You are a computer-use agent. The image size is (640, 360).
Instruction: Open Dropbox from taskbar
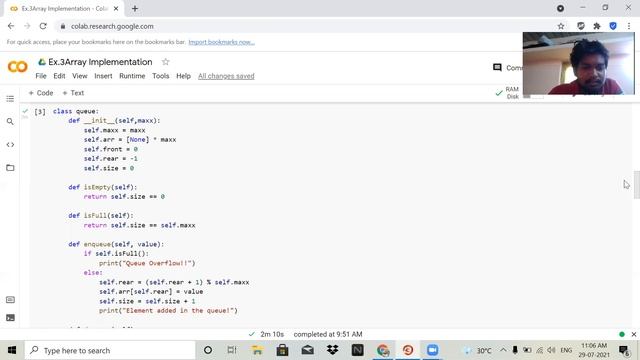(x=333, y=350)
